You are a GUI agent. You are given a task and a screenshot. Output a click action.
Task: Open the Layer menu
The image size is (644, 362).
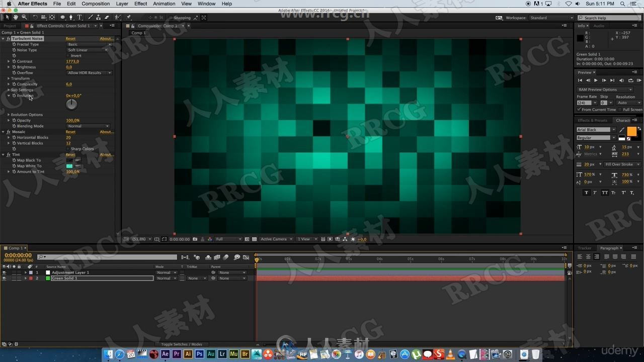pyautogui.click(x=122, y=4)
